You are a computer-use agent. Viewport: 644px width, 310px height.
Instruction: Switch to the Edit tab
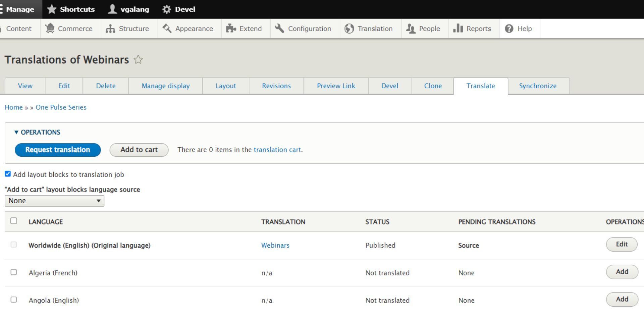click(64, 86)
